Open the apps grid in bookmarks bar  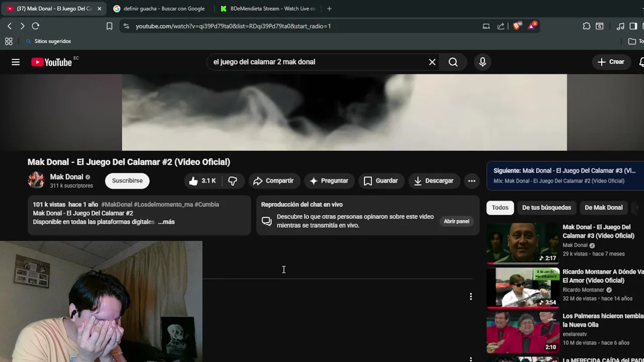(x=9, y=41)
